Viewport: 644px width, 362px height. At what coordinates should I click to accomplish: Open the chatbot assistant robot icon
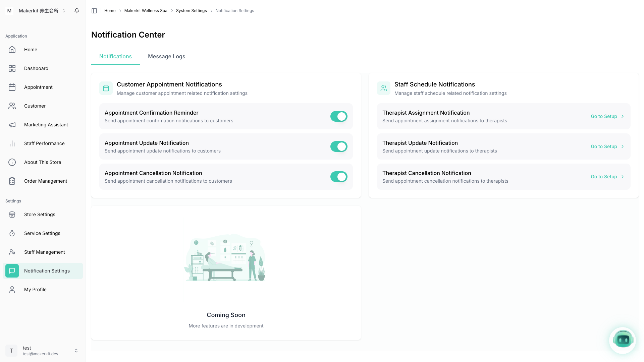pos(623,340)
